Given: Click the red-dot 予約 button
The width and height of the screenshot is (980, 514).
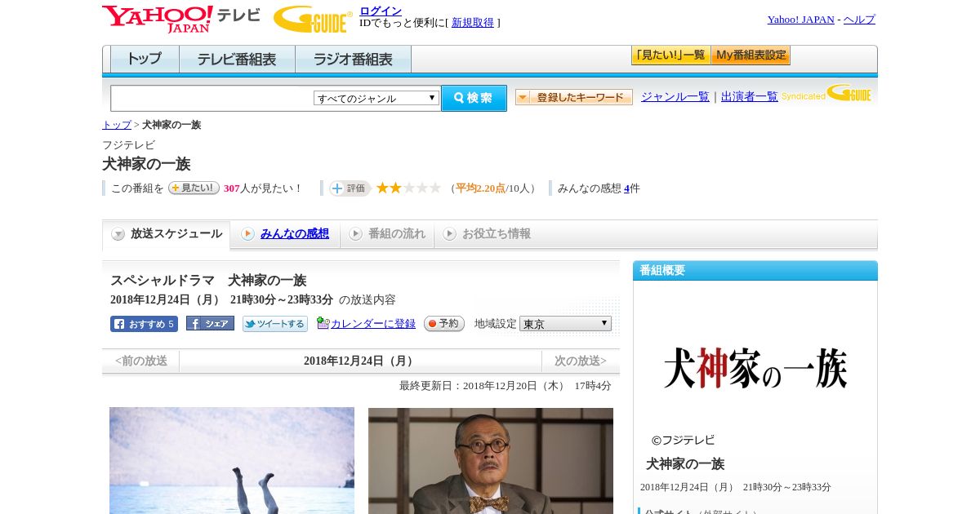Looking at the screenshot, I should click(x=444, y=324).
